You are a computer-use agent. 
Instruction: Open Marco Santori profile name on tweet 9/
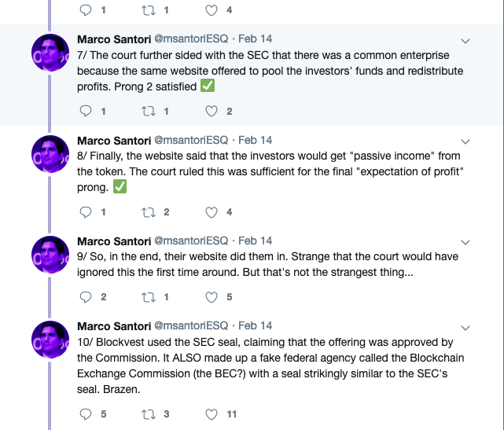[x=113, y=241]
